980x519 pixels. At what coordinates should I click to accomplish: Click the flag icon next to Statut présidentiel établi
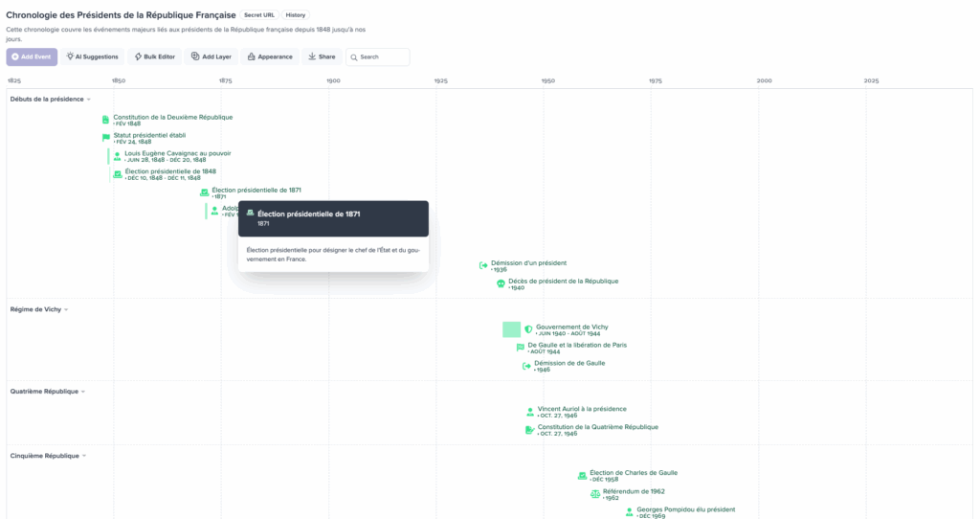pos(106,138)
